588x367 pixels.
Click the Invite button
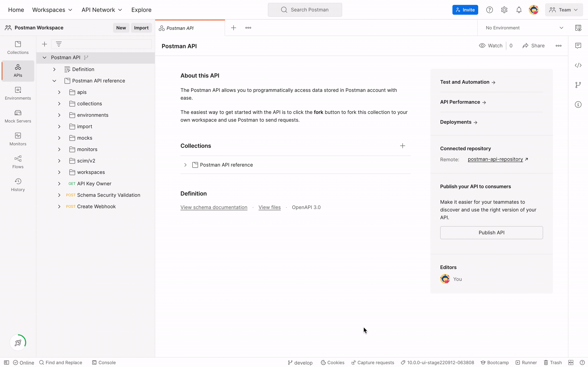coord(465,10)
